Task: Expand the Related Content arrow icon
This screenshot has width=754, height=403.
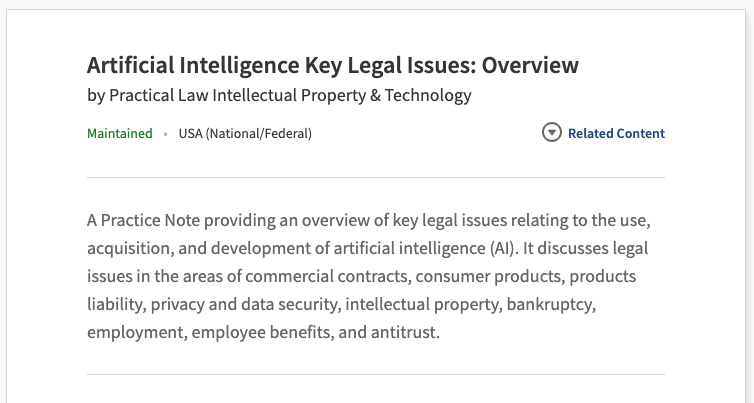Action: (x=551, y=133)
